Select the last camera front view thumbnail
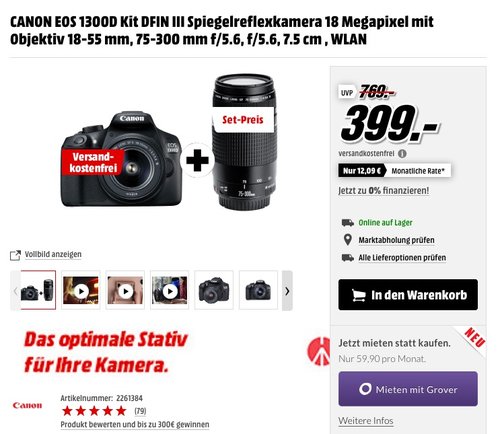This screenshot has width=500, height=434. 258,291
